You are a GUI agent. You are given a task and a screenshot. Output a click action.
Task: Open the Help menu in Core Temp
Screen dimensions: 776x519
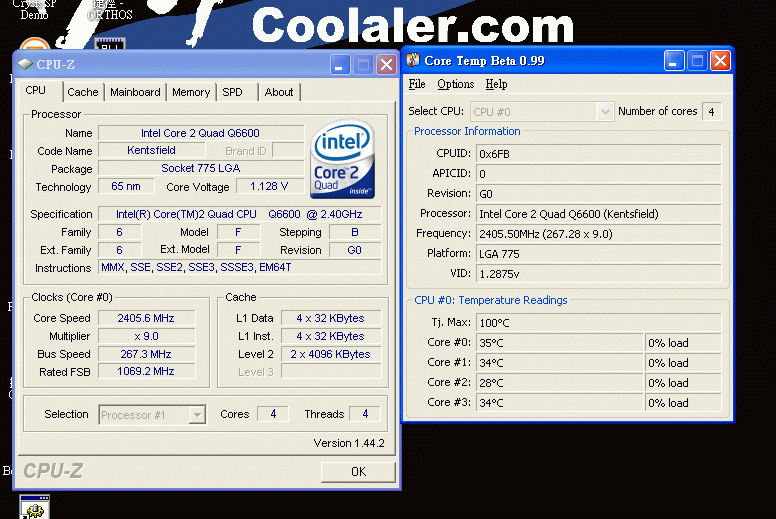click(496, 84)
